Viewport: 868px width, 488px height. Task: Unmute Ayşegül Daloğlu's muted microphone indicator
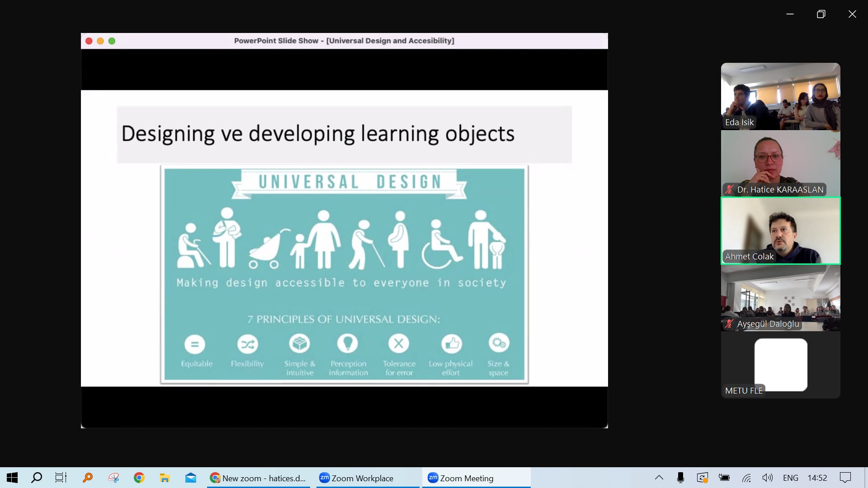(x=729, y=324)
